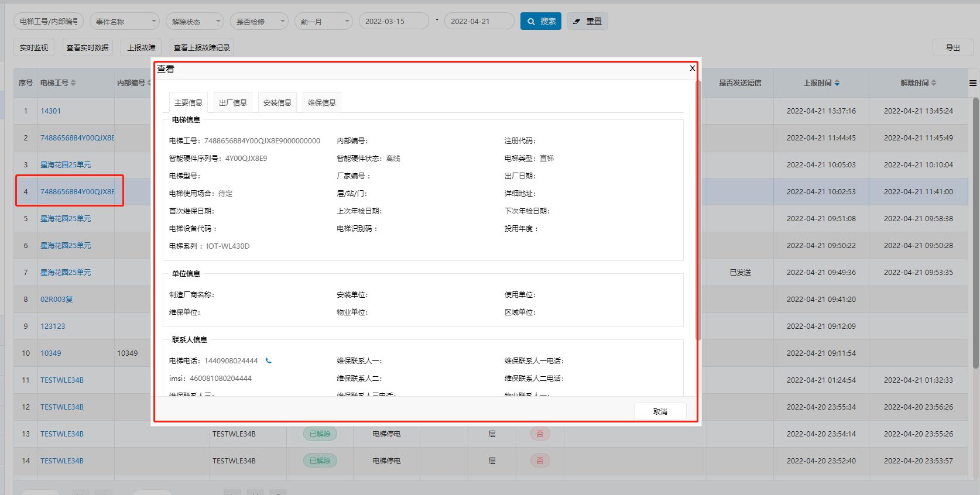Open the column settings menu icon at table right

click(972, 83)
